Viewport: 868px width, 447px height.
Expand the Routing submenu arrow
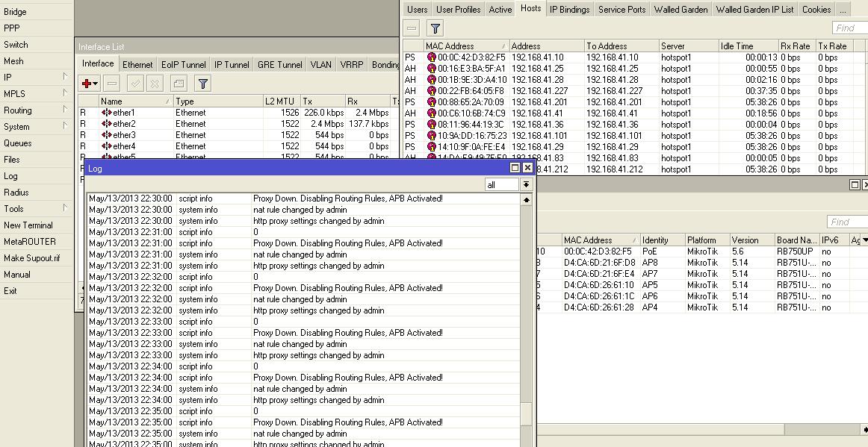tap(65, 110)
